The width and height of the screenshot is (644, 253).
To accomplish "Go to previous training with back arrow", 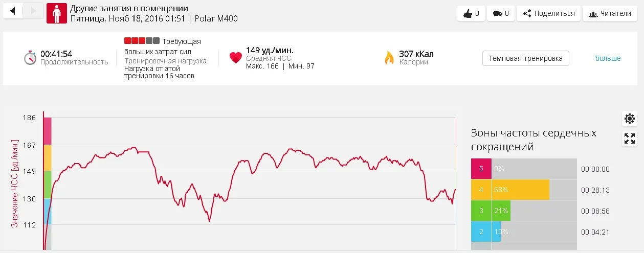I will [x=13, y=10].
